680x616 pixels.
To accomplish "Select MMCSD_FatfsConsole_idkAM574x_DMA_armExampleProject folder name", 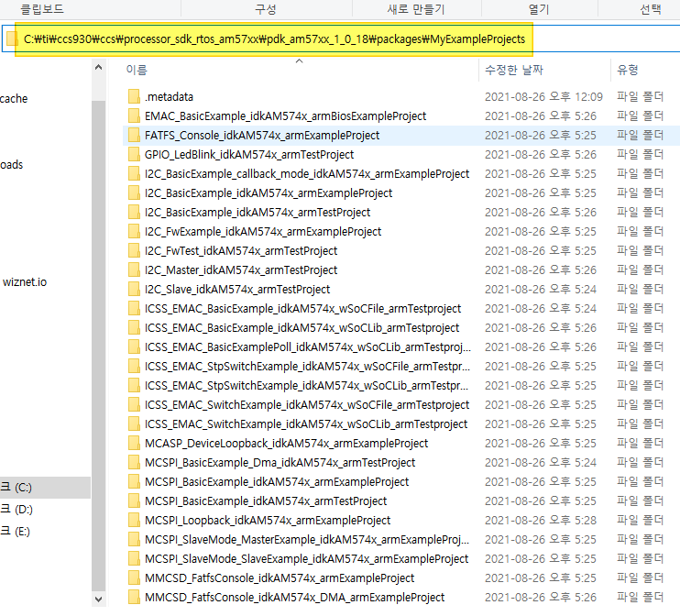I will (294, 597).
